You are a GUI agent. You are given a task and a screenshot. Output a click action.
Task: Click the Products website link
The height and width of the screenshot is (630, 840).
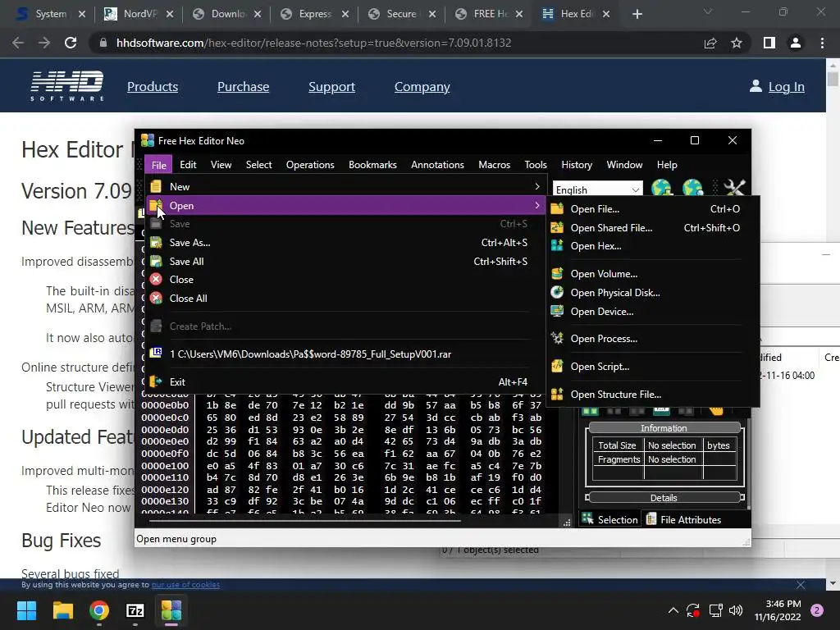(152, 87)
